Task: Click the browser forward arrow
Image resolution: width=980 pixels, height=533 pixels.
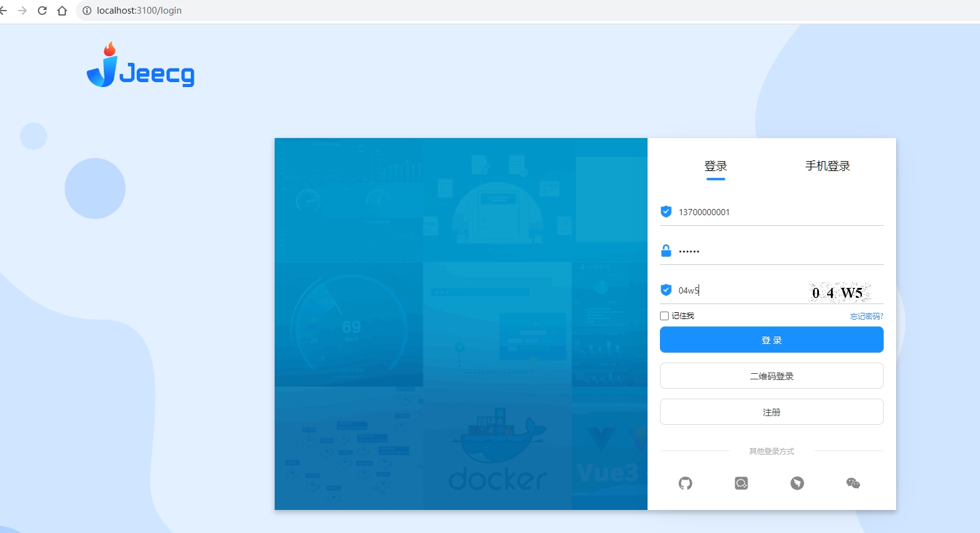Action: 22,11
